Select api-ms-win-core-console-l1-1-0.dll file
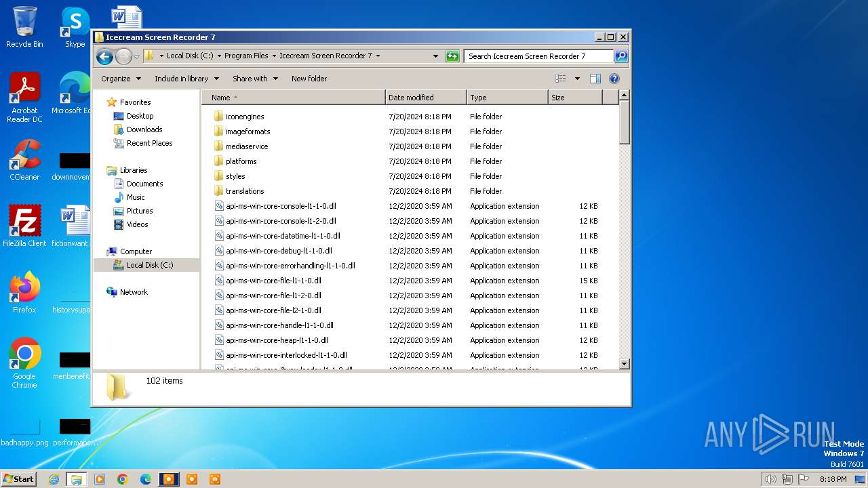This screenshot has width=868, height=488. tap(281, 206)
